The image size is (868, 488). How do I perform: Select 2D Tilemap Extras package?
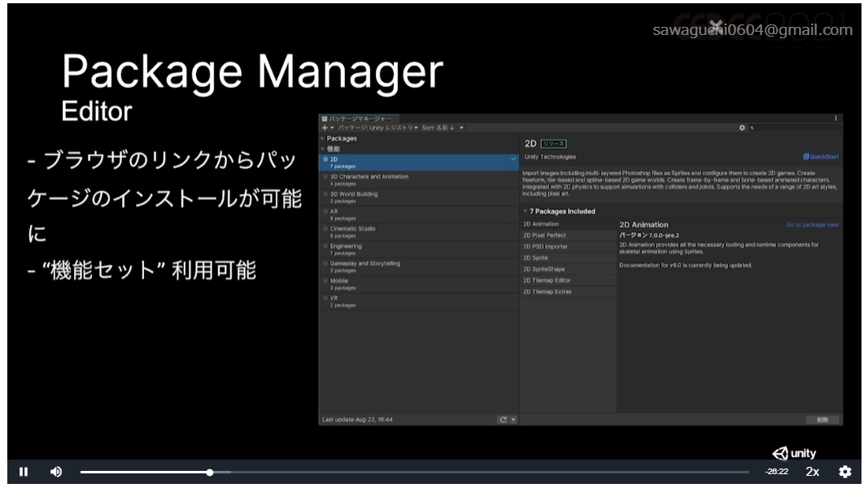pos(568,292)
